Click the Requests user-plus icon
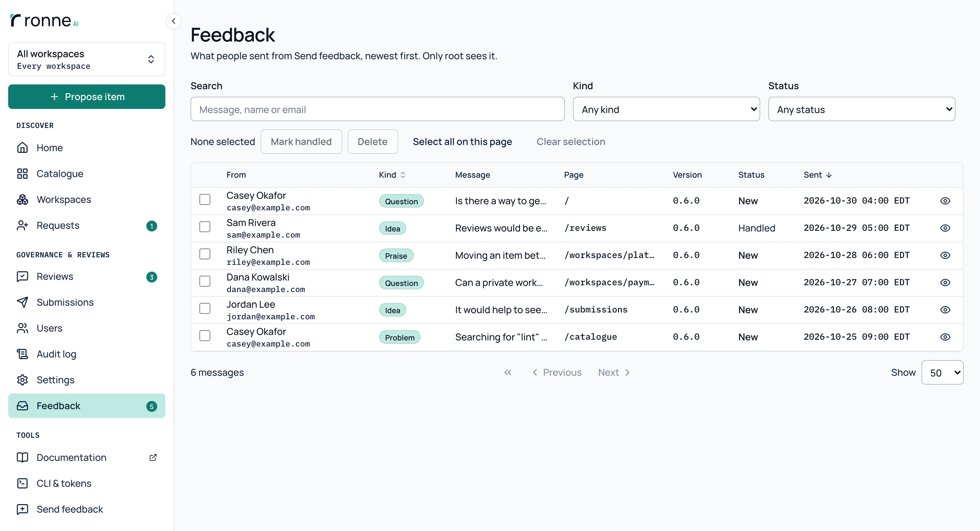 pos(22,225)
